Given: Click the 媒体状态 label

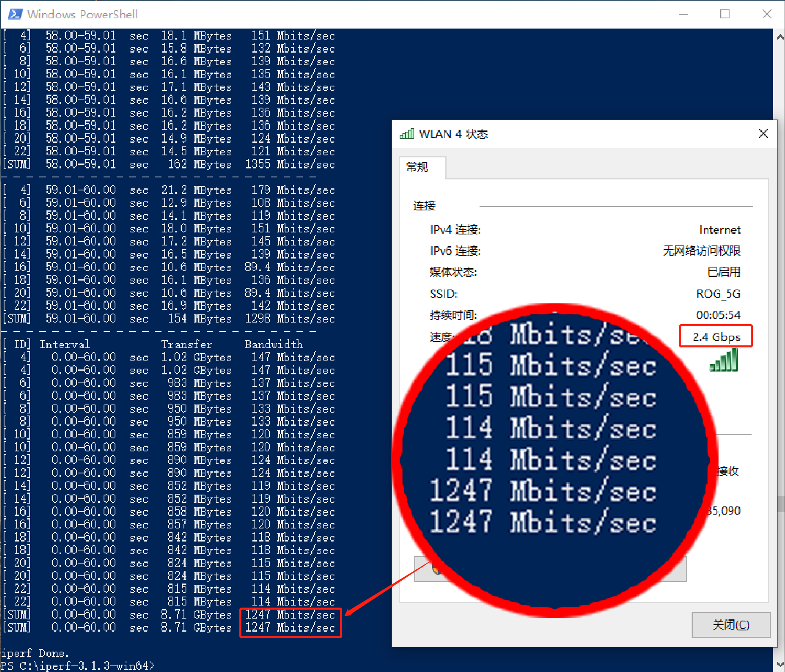Looking at the screenshot, I should point(453,272).
